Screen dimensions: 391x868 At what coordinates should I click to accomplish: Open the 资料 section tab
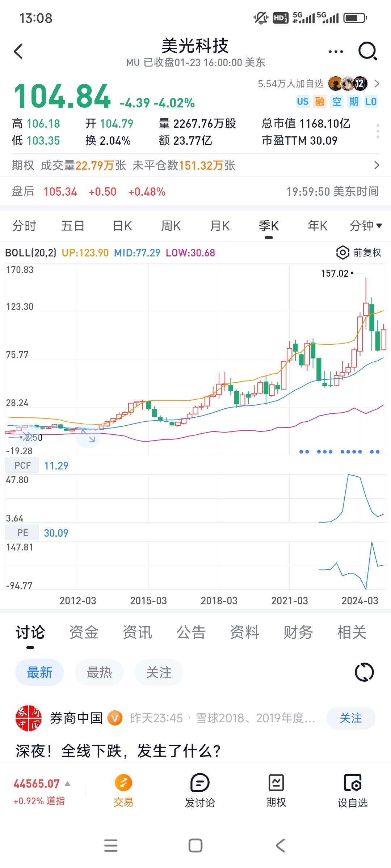[x=245, y=633]
